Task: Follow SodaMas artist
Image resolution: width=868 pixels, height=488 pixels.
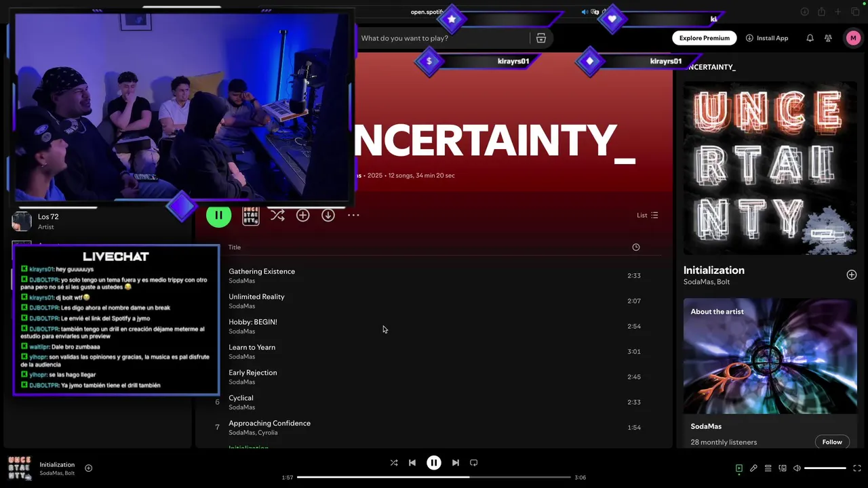Action: click(x=832, y=442)
